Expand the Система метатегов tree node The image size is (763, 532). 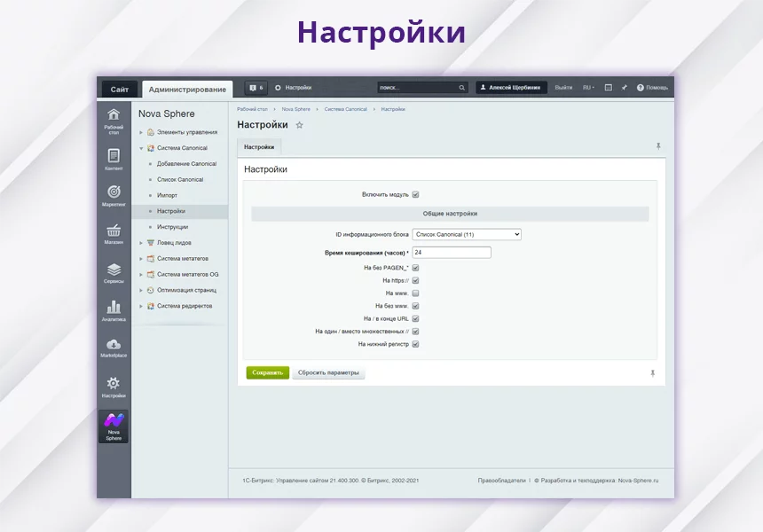[x=140, y=259]
